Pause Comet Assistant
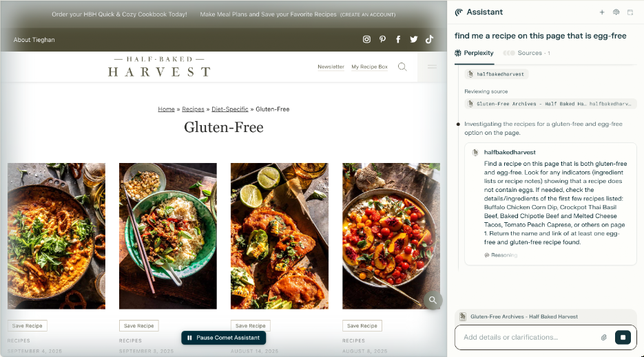 [x=223, y=338]
